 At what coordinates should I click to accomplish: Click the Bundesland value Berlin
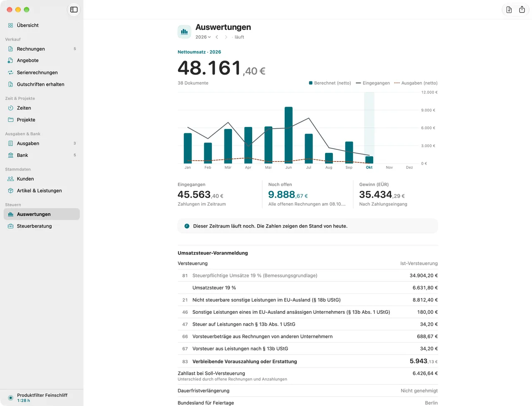point(431,403)
